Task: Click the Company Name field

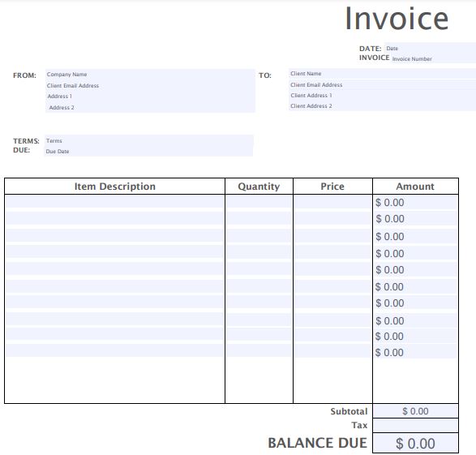Action: tap(150, 75)
